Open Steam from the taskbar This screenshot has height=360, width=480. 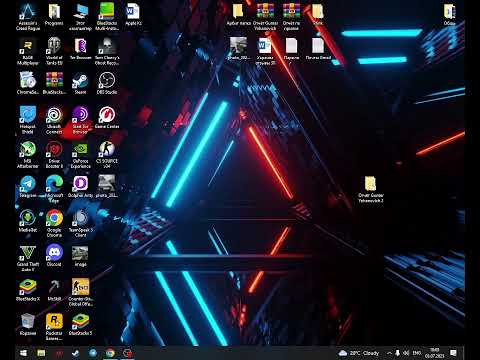(76, 353)
